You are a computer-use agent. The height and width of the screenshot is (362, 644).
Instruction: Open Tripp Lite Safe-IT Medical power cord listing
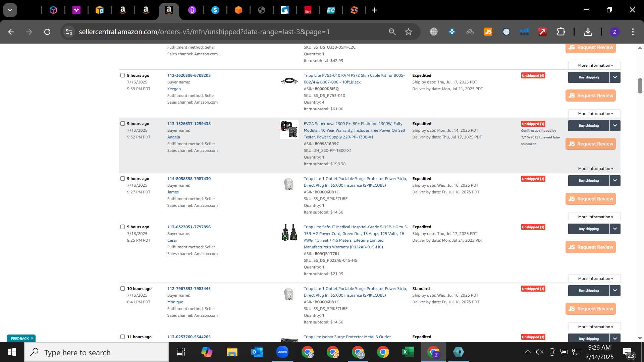click(x=356, y=237)
